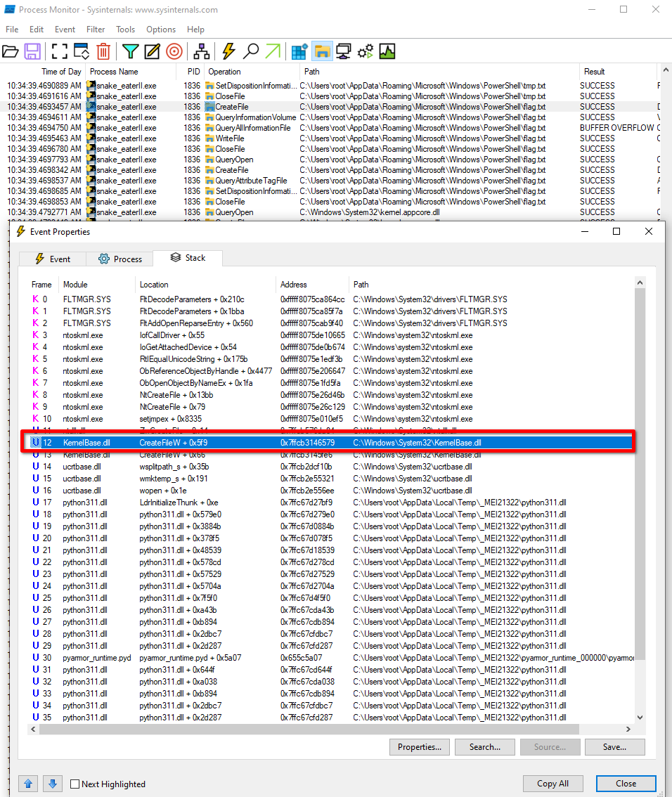Click the Location column header in the stack list

point(205,285)
